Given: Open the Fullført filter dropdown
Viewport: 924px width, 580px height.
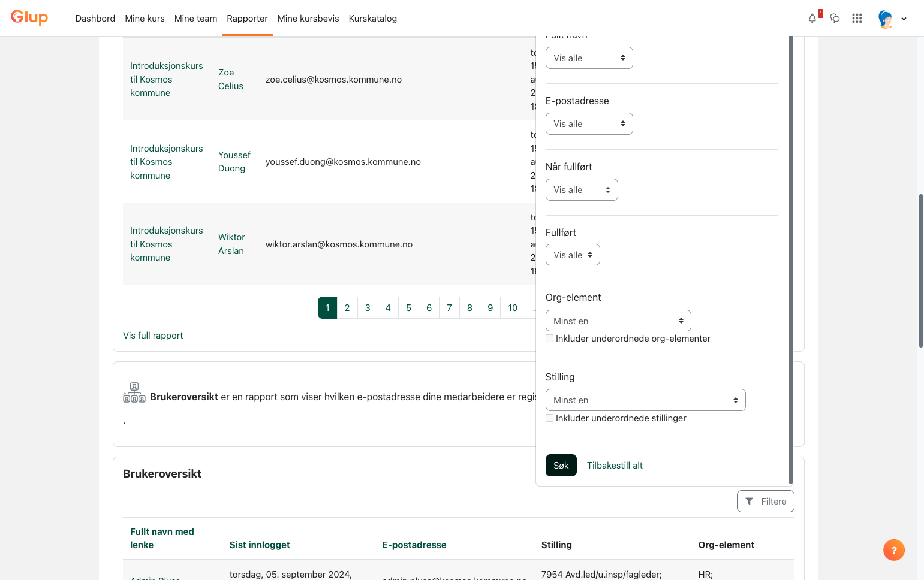Looking at the screenshot, I should pyautogui.click(x=573, y=255).
